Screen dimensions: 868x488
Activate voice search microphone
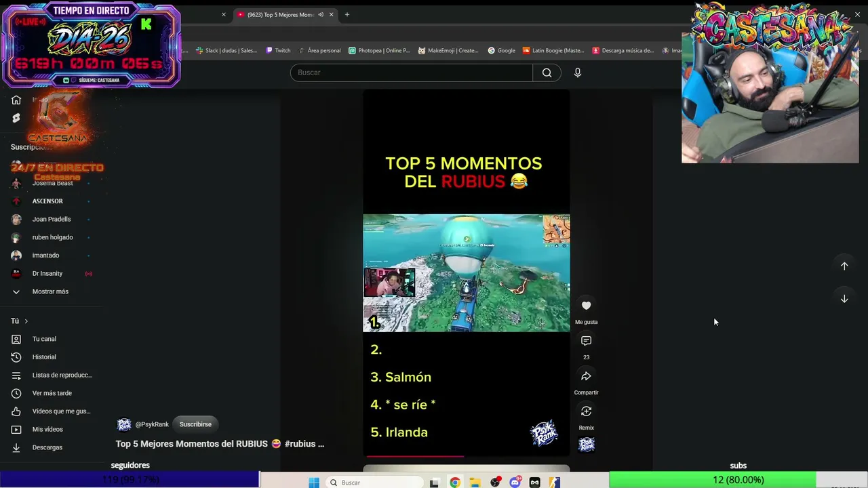578,73
